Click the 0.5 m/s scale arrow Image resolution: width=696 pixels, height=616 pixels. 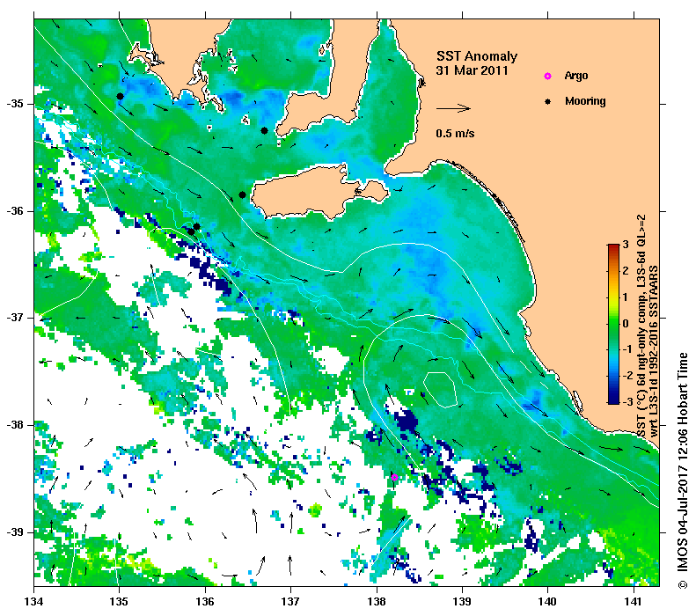pos(453,108)
